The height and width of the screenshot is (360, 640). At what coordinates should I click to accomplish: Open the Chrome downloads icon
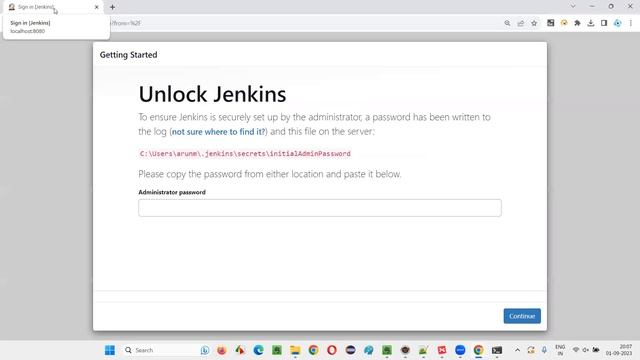591,23
